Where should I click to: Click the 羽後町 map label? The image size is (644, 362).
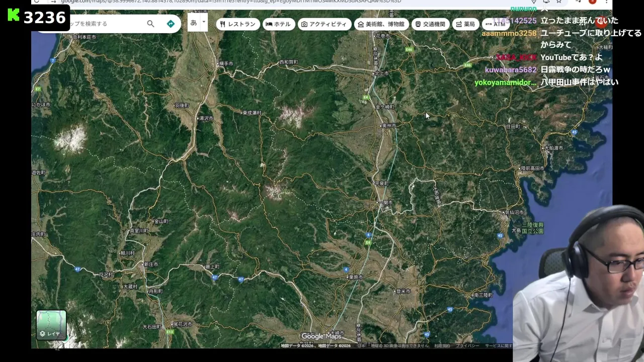[182, 106]
